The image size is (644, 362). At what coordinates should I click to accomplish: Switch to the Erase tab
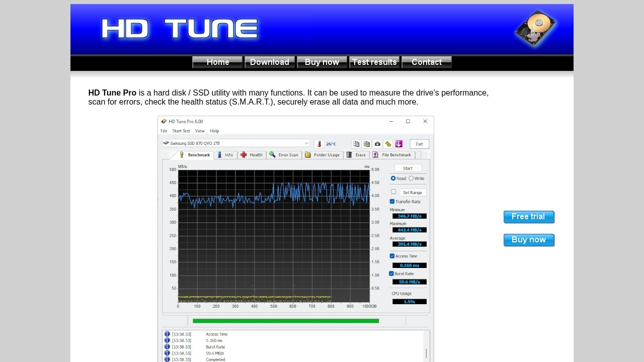pos(357,155)
